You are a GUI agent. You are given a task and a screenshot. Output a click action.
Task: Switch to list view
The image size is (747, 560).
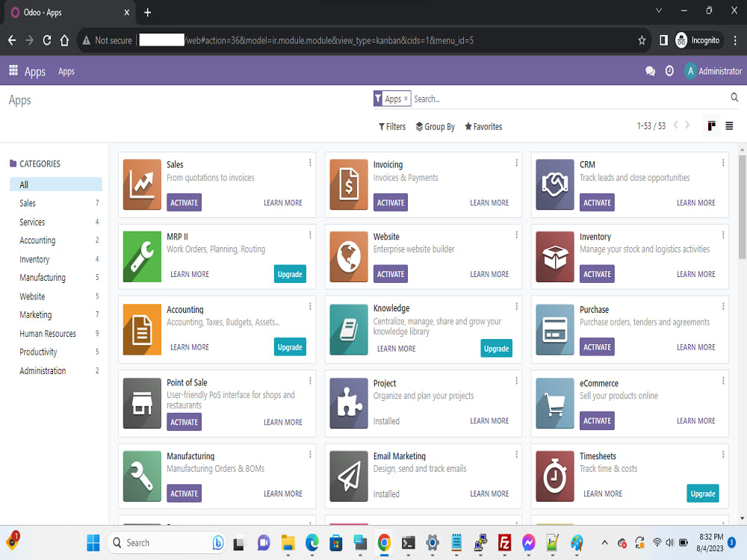(729, 125)
